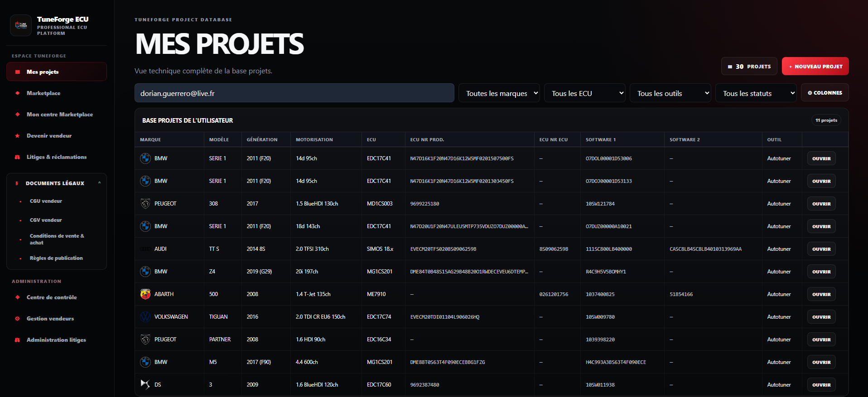The width and height of the screenshot is (868, 397).
Task: Click the Volkswagen brand logo icon
Action: point(145,317)
